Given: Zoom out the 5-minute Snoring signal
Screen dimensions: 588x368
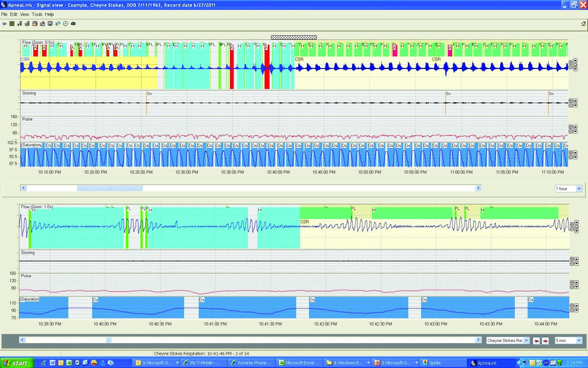Looking at the screenshot, I should [572, 263].
